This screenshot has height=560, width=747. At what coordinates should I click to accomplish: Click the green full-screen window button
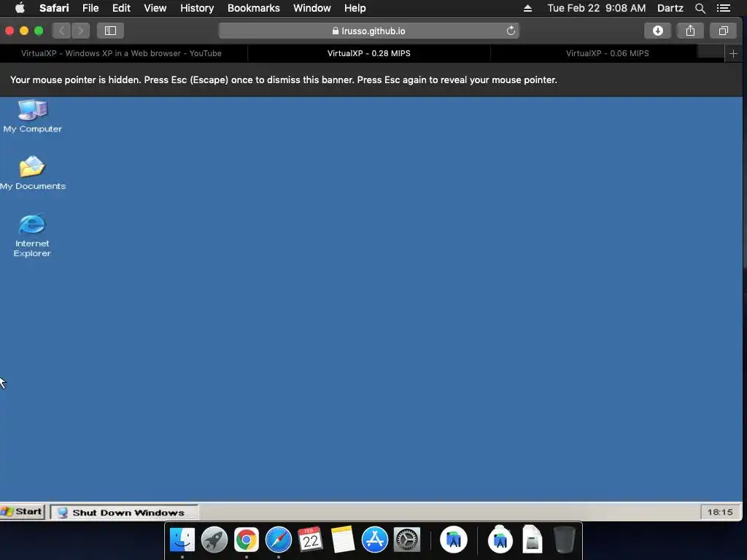point(39,31)
